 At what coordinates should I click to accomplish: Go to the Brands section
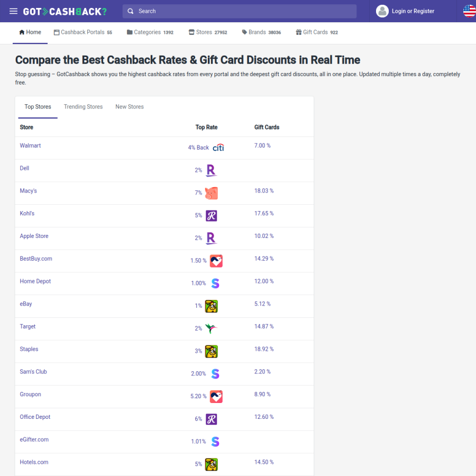point(261,32)
